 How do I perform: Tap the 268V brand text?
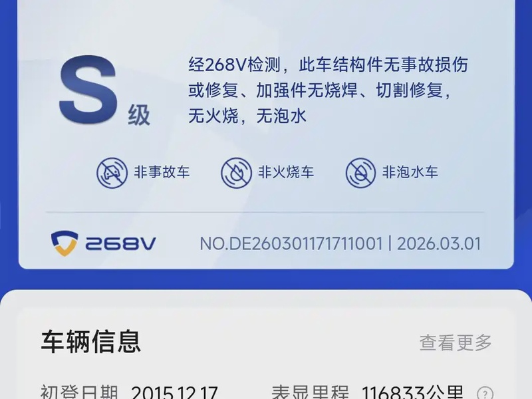point(121,243)
